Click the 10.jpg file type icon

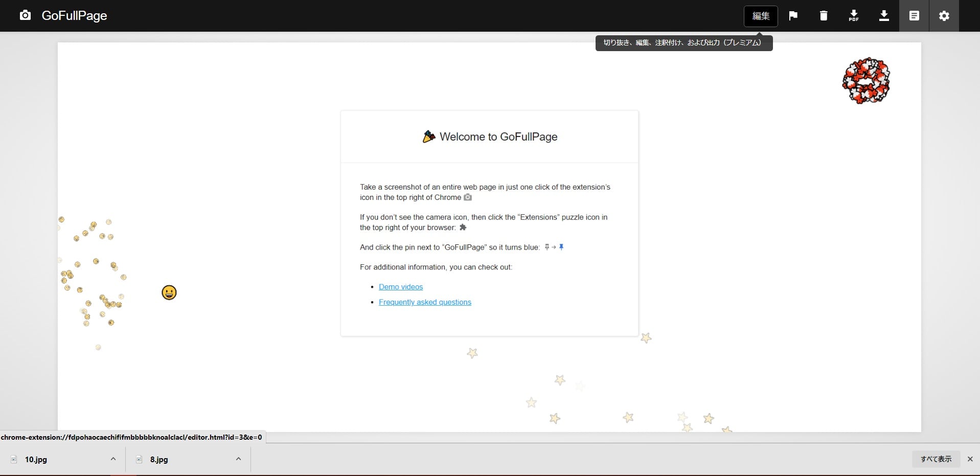14,459
